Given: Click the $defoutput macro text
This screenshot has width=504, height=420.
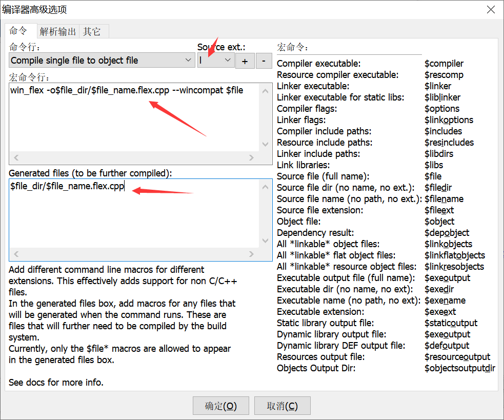Looking at the screenshot, I should (x=447, y=346).
